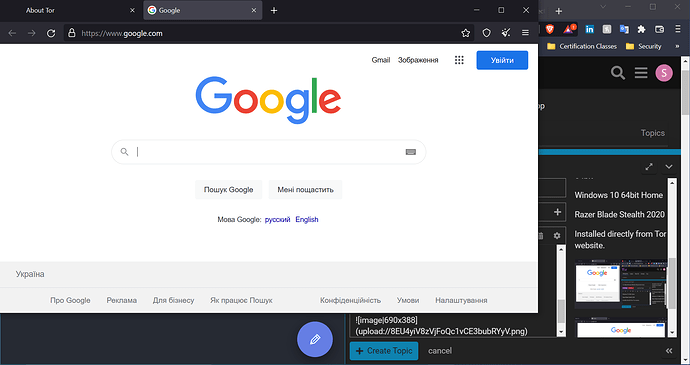Open the Реклама footer link
690x365 pixels.
(x=121, y=300)
